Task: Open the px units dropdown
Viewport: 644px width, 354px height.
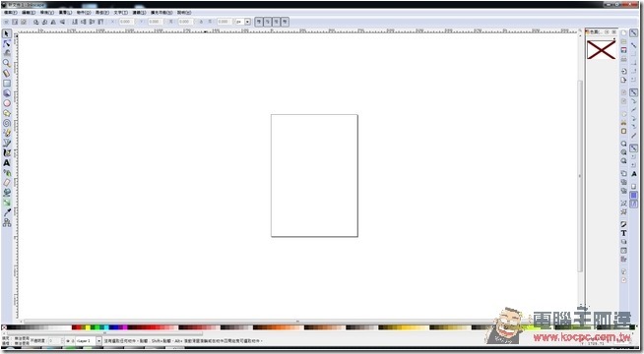Action: 243,22
